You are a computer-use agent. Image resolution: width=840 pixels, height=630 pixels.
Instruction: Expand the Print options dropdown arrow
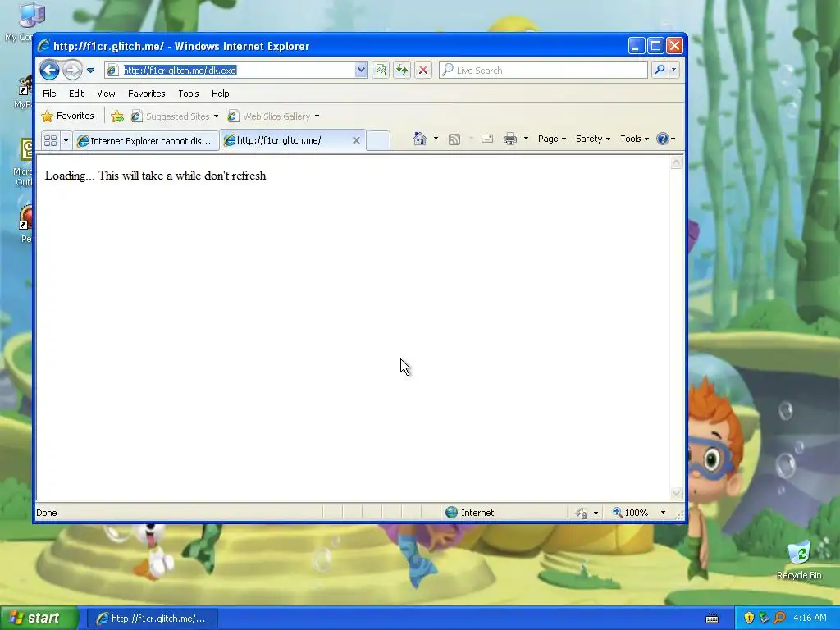526,139
